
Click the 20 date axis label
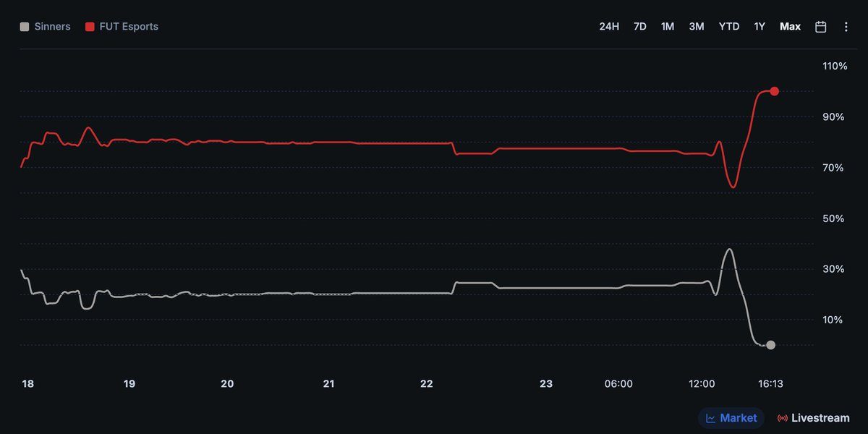[x=227, y=384]
